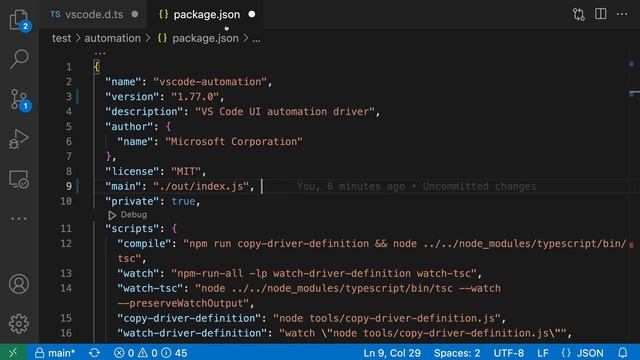
Task: Split the editor to the right
Action: 600,14
